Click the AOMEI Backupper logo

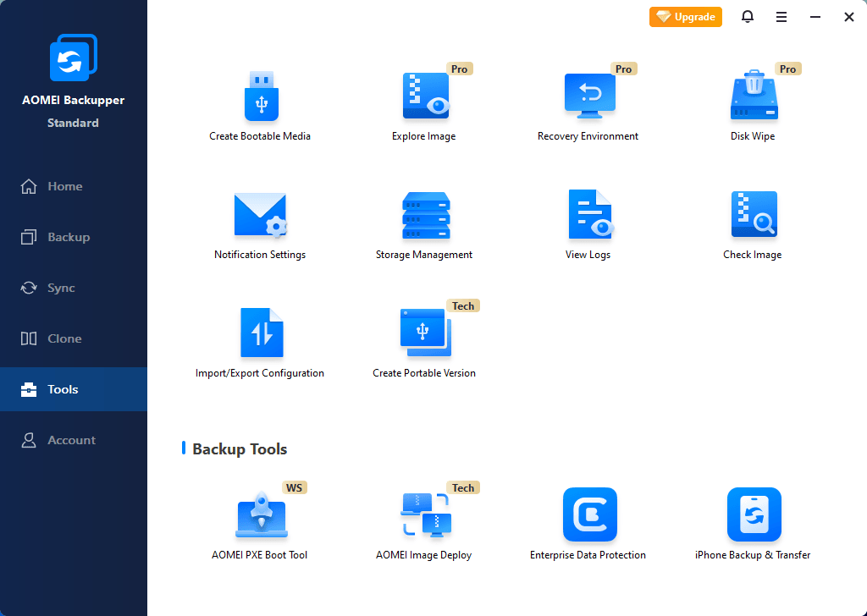click(74, 58)
